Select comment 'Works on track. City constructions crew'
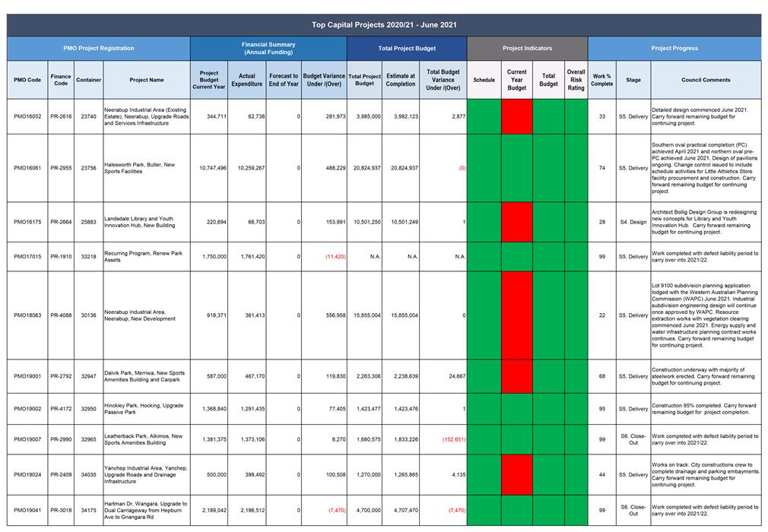 706,475
